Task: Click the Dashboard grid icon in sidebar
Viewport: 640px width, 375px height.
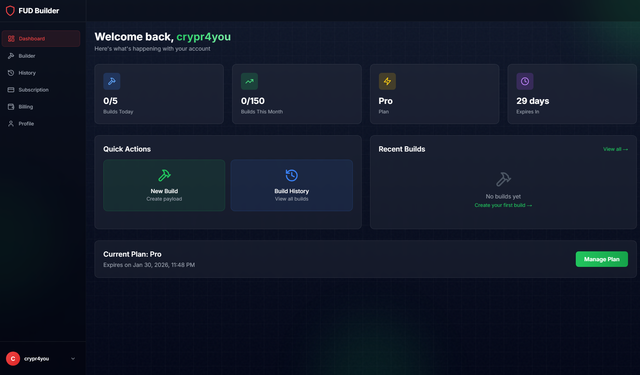Action: 11,39
